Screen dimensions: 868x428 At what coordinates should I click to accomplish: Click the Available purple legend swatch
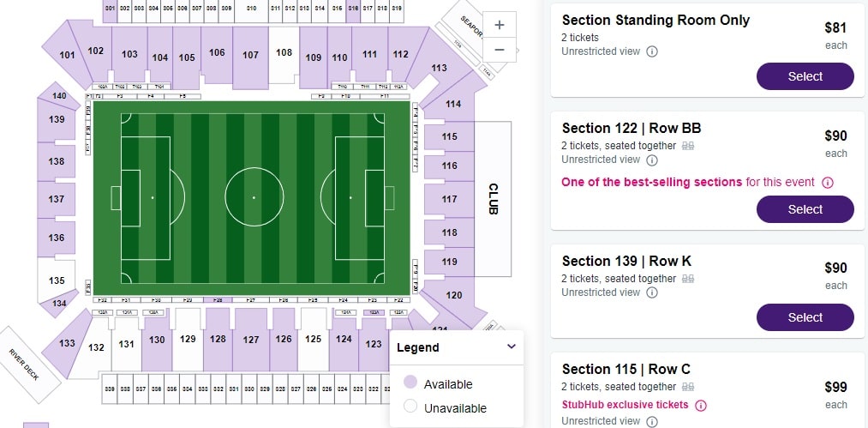tap(410, 383)
